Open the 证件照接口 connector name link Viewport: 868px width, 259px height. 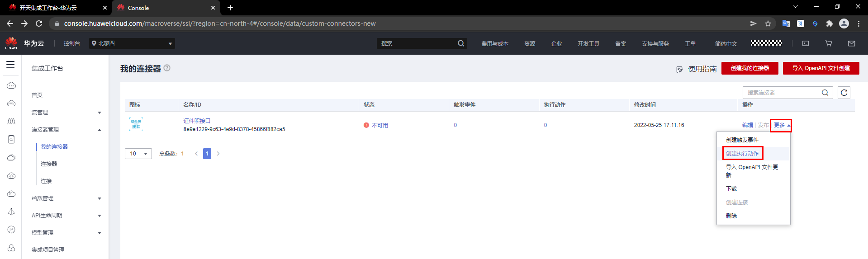tap(197, 121)
